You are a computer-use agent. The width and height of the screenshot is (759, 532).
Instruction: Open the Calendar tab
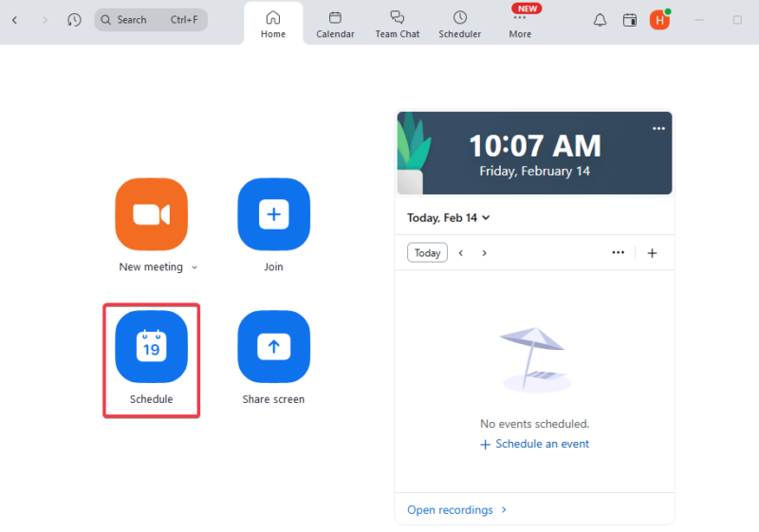335,25
